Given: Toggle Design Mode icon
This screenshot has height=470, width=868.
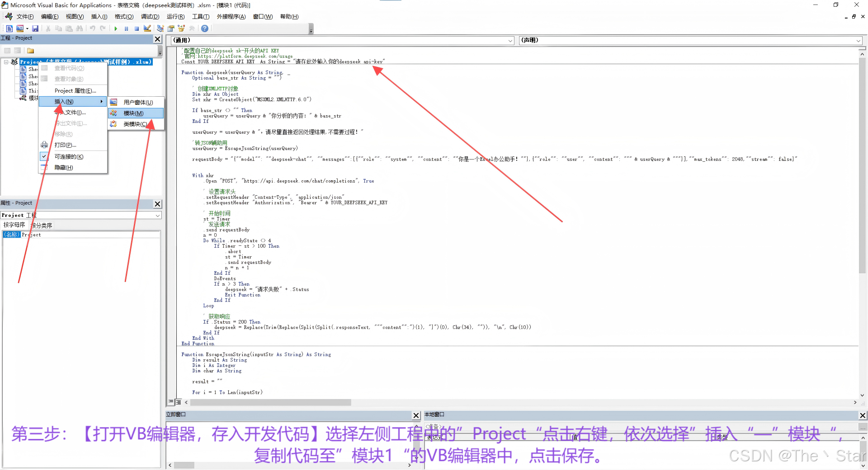Looking at the screenshot, I should point(147,28).
